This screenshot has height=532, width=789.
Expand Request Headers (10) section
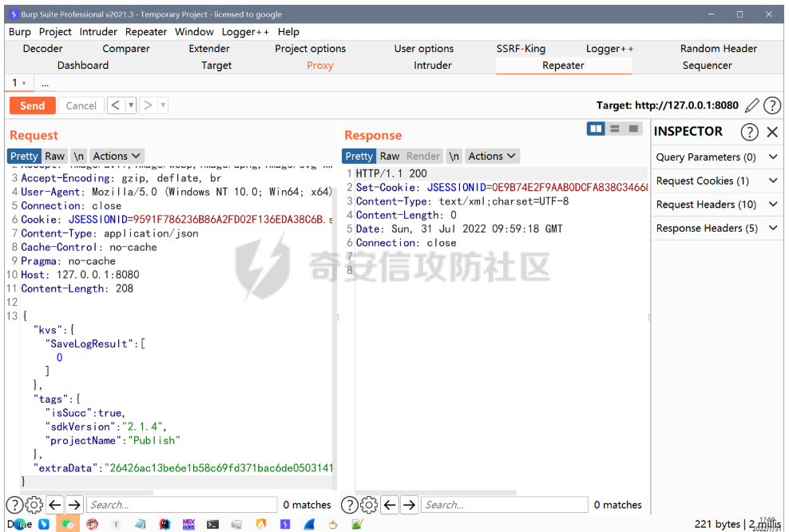click(x=717, y=204)
